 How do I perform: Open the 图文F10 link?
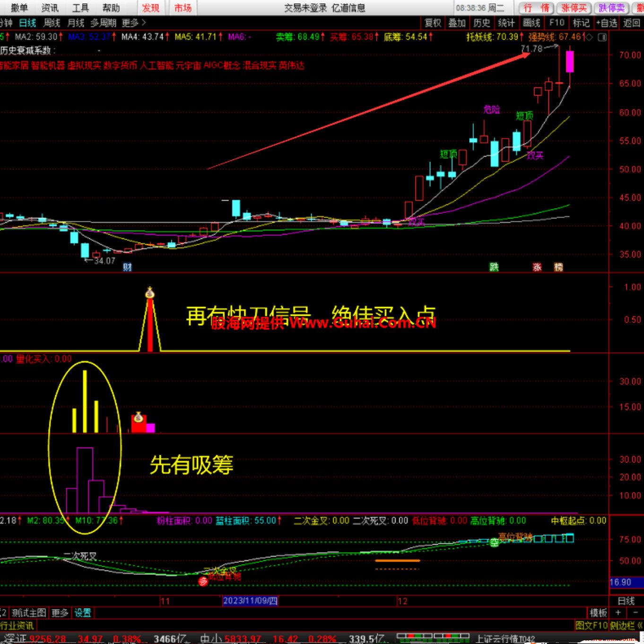(x=591, y=626)
